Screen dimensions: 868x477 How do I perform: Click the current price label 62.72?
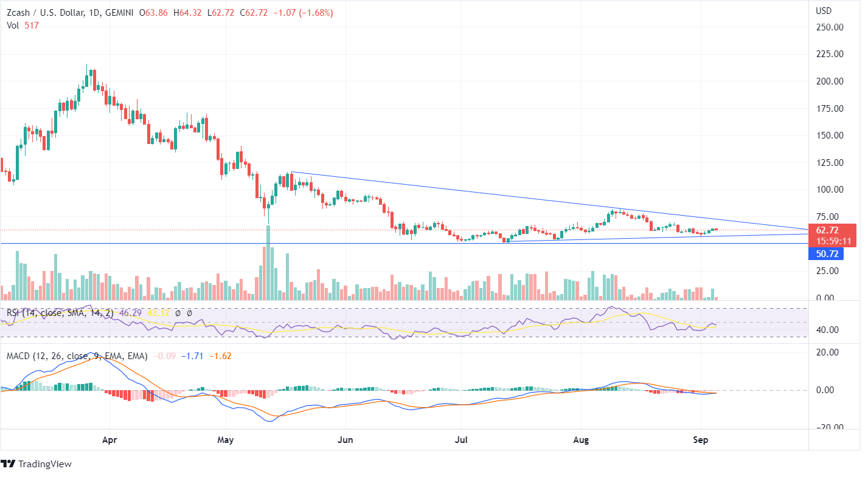827,230
